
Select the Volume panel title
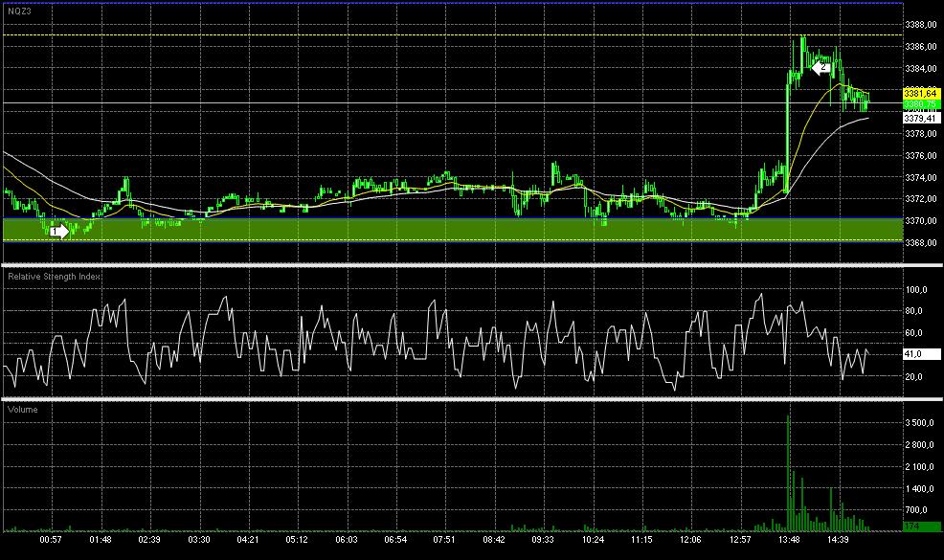[x=22, y=410]
